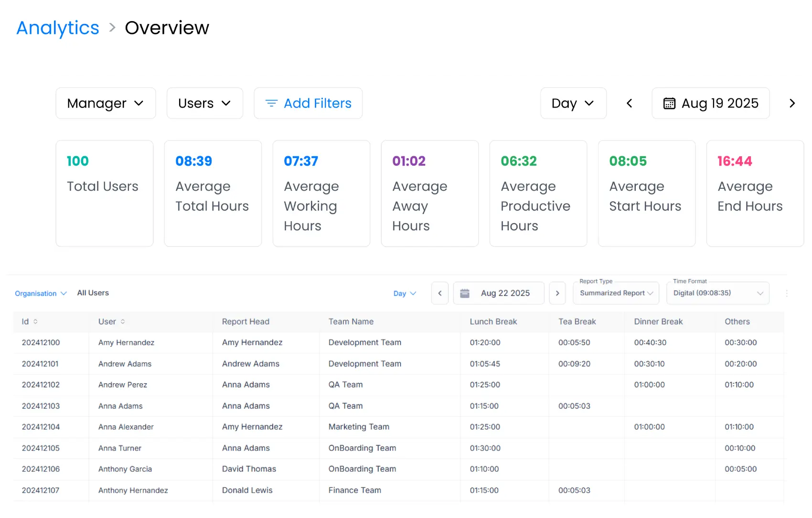This screenshot has height=518, width=812.
Task: Sort the table by the User column
Action: (x=123, y=322)
